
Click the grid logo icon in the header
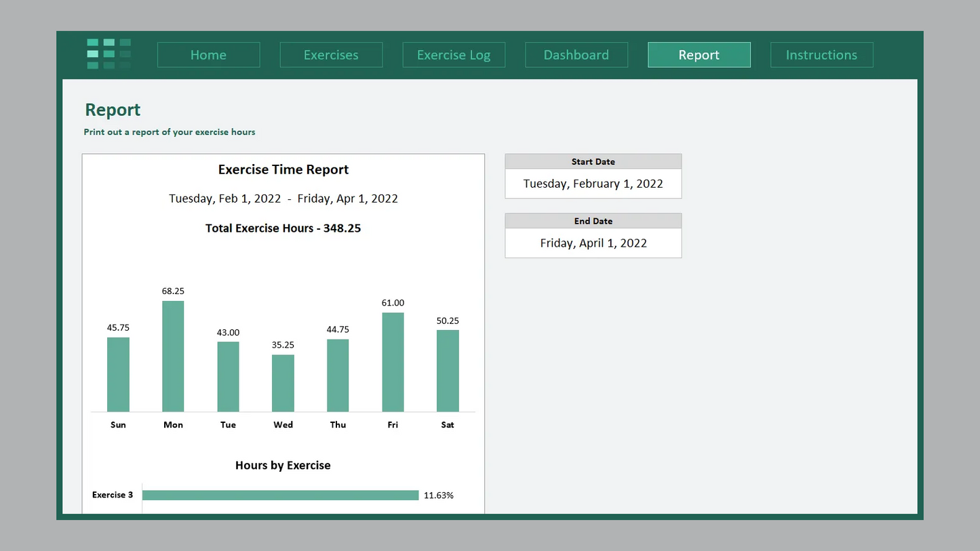(107, 54)
